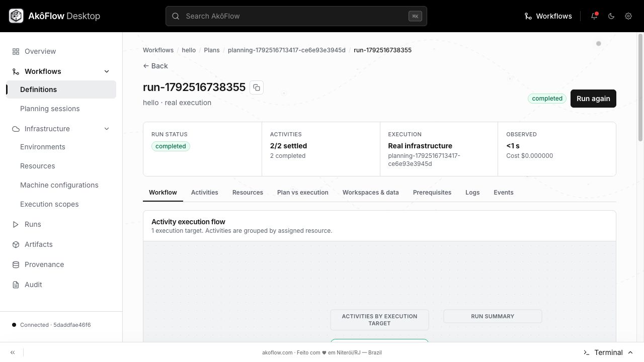Image resolution: width=644 pixels, height=362 pixels.
Task: Open planning-1792516713417 breadcrumb link
Action: tap(287, 50)
